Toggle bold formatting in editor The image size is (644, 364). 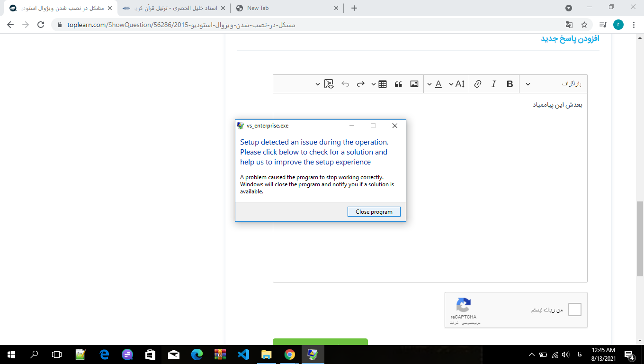coord(510,84)
